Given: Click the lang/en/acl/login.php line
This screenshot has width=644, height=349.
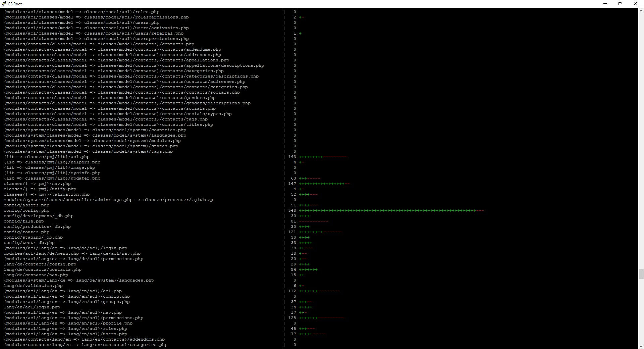Looking at the screenshot, I should [32, 307].
